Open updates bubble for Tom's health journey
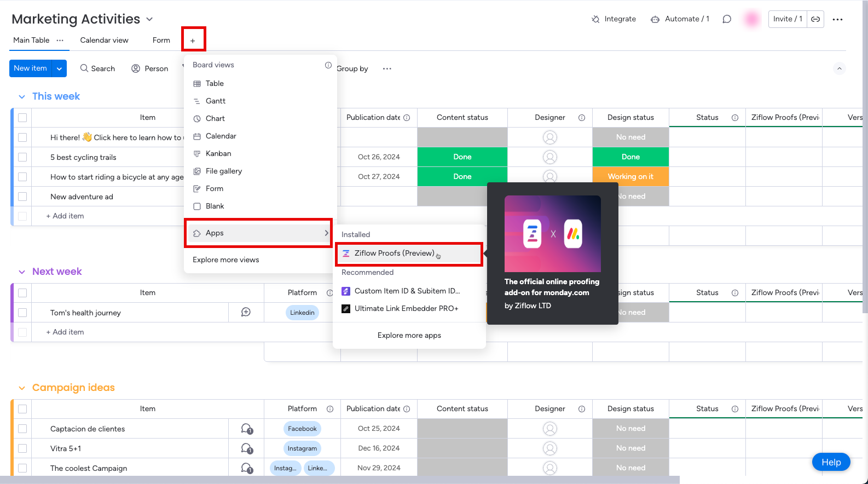This screenshot has width=868, height=484. click(246, 312)
